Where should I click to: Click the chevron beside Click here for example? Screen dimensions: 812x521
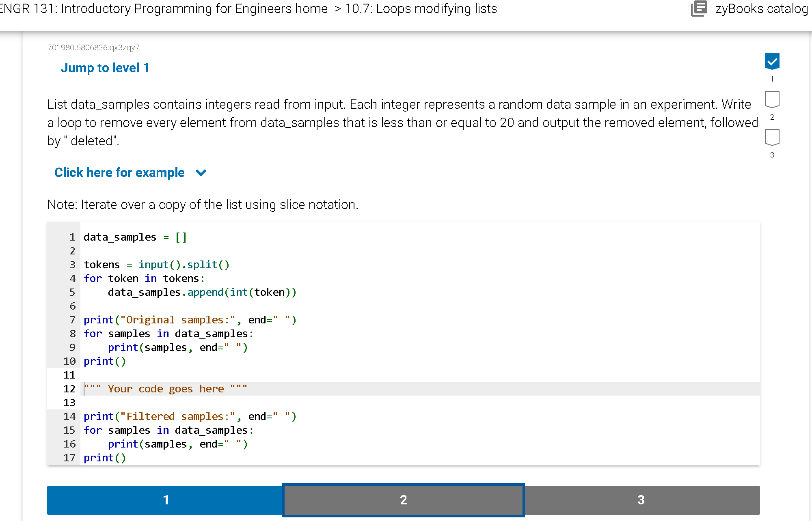(x=201, y=173)
